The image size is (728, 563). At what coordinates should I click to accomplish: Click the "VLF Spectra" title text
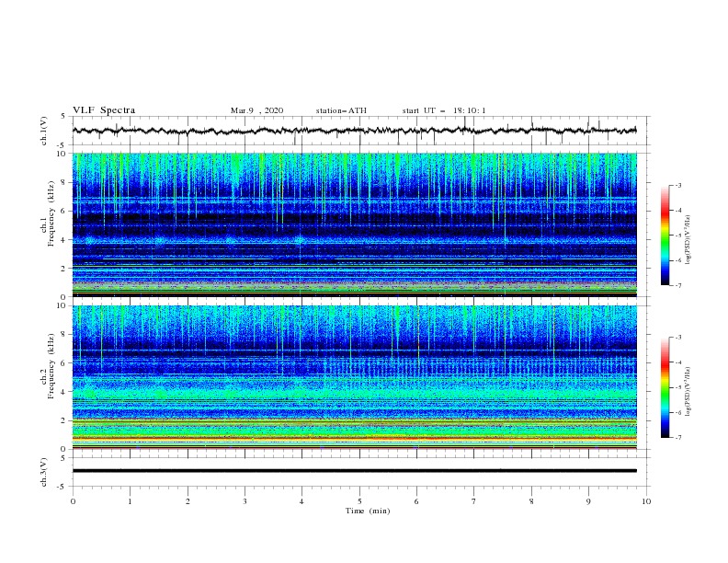(x=104, y=110)
